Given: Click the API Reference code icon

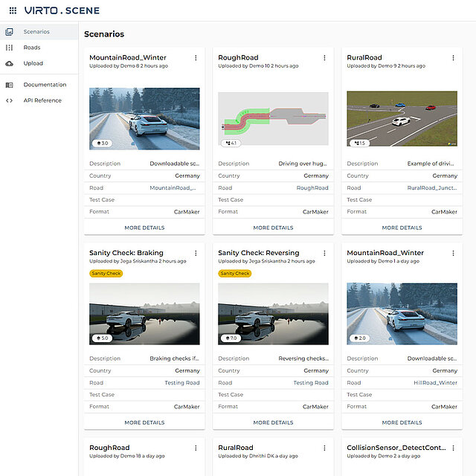Looking at the screenshot, I should click(x=9, y=100).
